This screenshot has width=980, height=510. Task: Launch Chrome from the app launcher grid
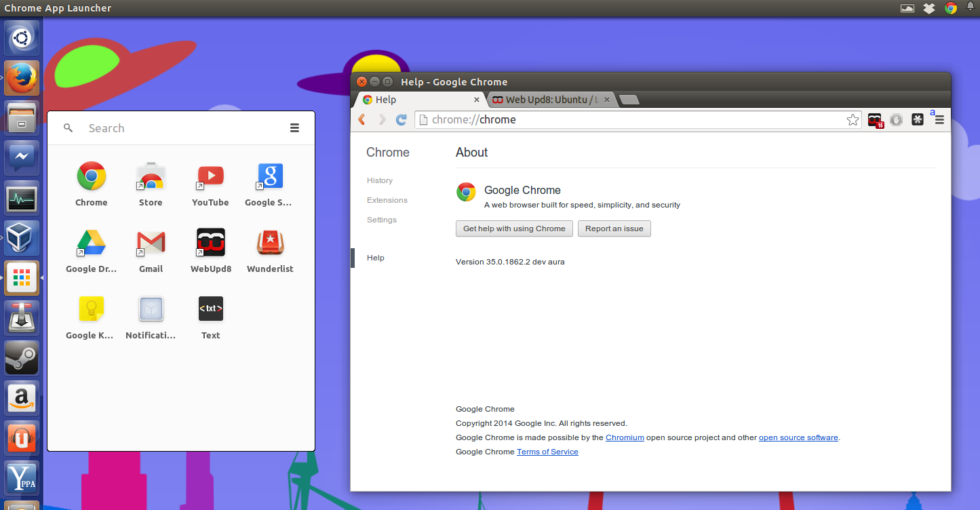(x=91, y=183)
